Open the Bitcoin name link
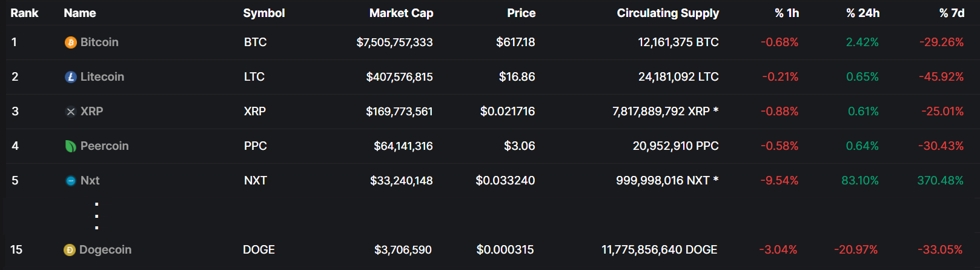This screenshot has height=270, width=980. pos(99,42)
